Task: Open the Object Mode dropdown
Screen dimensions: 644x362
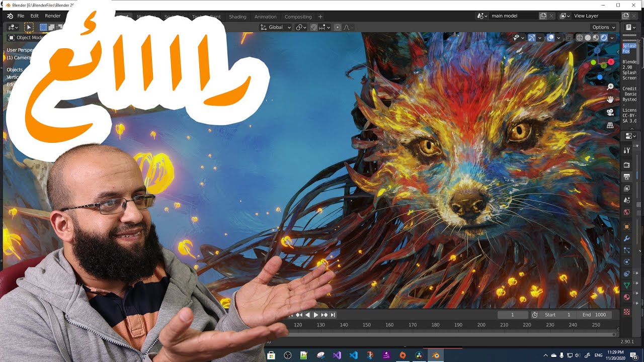Action: tap(25, 38)
